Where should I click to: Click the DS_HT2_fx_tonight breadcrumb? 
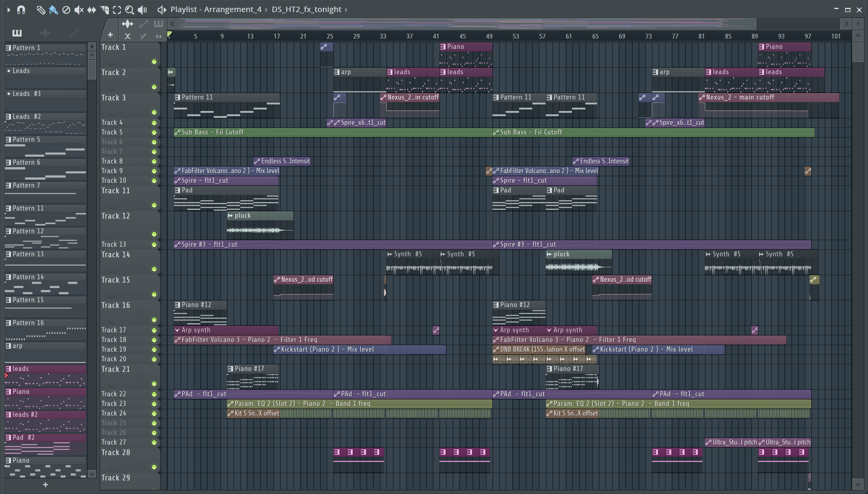point(307,10)
